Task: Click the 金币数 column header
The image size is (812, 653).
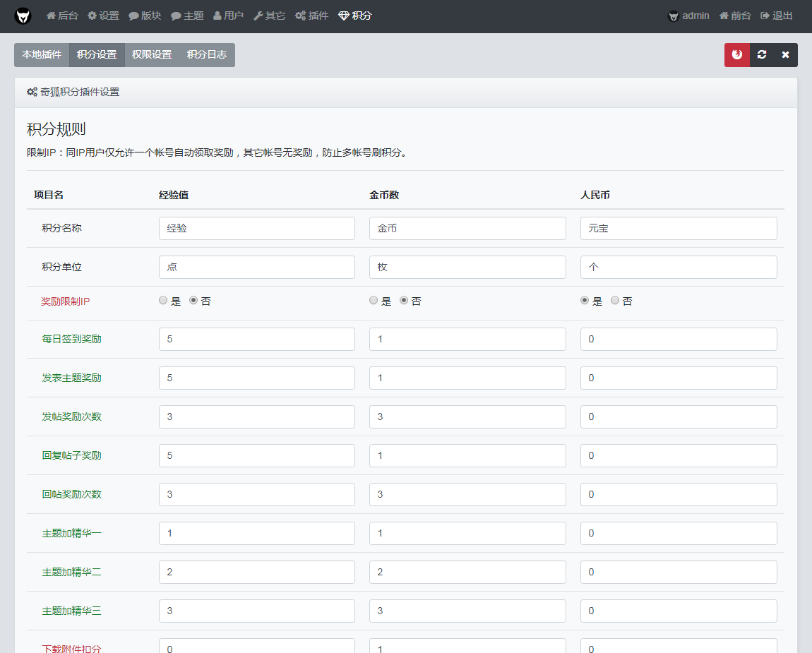Action: [383, 196]
